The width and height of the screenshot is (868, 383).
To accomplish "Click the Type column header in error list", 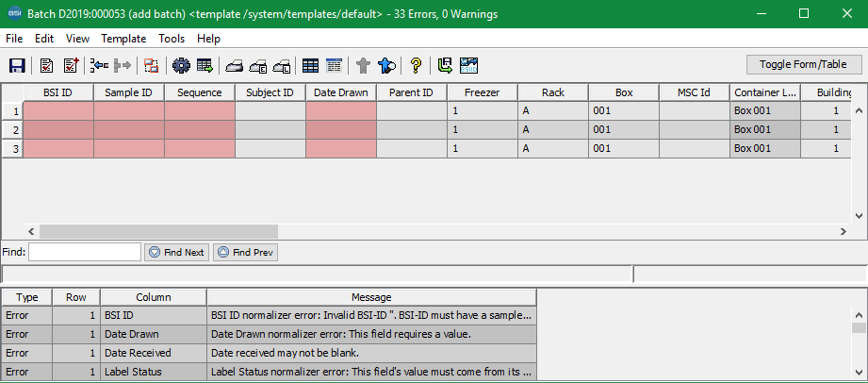I will coord(26,297).
